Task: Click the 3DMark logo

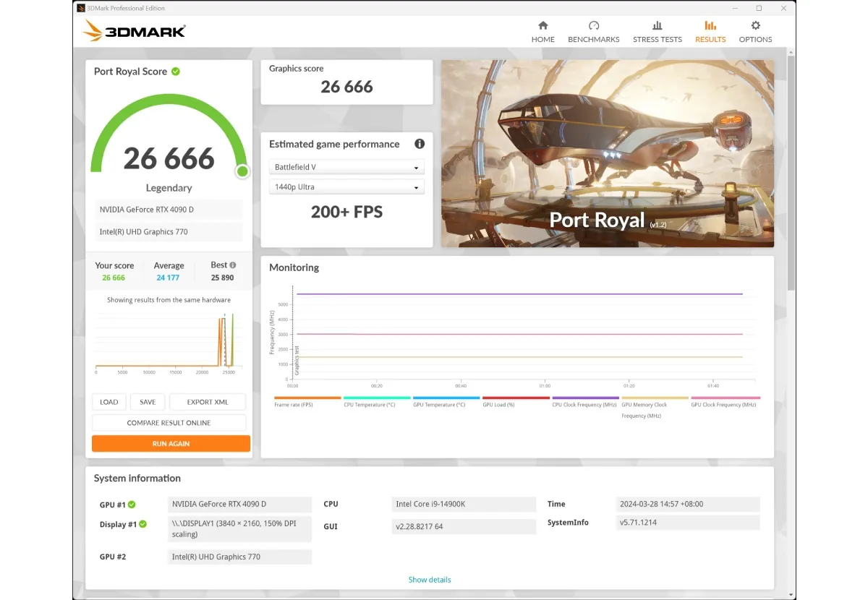Action: pos(135,31)
